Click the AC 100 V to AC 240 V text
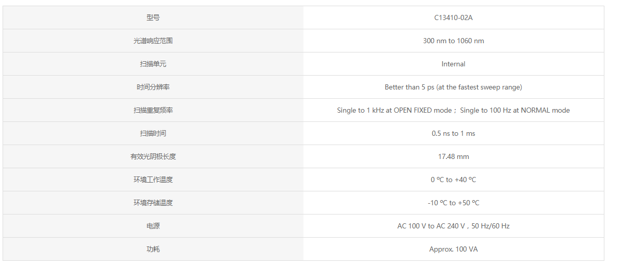The height and width of the screenshot is (267, 644). click(x=431, y=226)
